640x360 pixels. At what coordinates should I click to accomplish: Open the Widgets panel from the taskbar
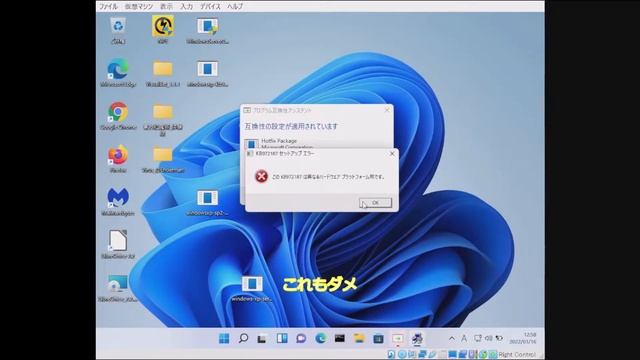(282, 338)
